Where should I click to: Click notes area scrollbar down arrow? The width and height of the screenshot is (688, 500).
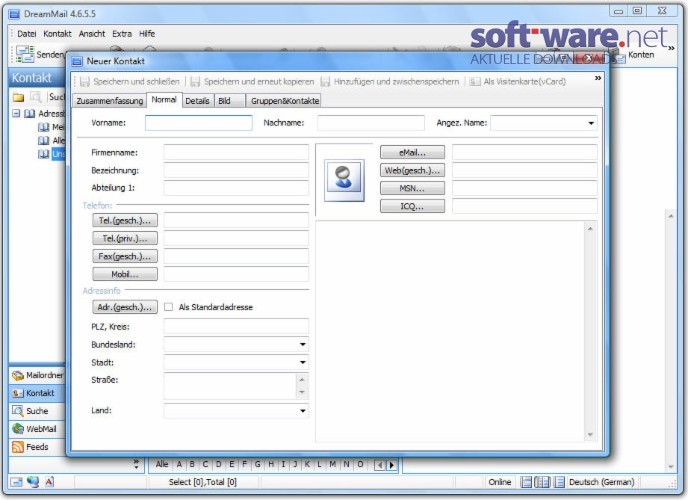pyautogui.click(x=590, y=435)
